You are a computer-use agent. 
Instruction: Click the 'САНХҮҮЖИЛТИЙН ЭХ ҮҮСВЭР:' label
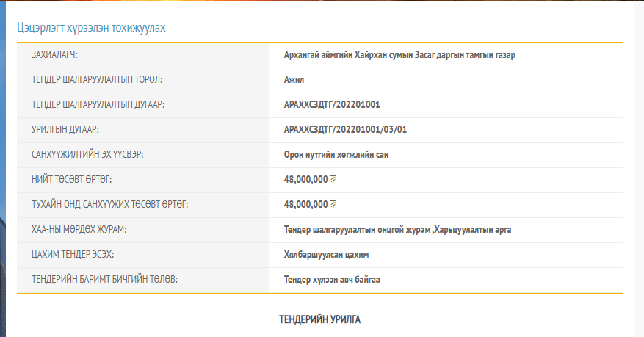coord(87,155)
